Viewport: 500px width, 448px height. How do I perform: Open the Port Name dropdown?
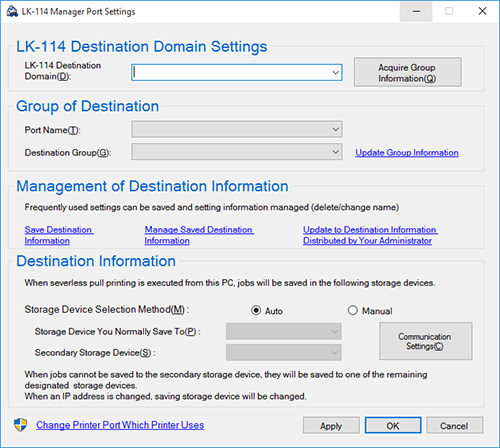click(237, 129)
